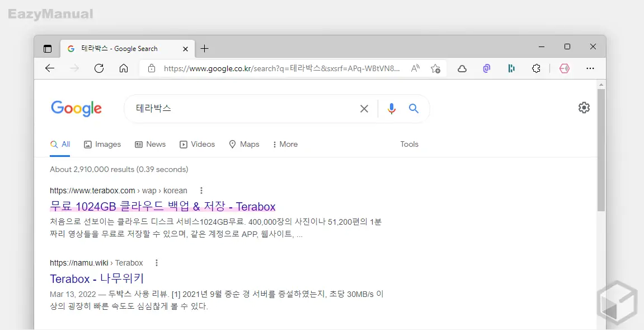
Task: Open the tab actions menu icon
Action: 48,49
